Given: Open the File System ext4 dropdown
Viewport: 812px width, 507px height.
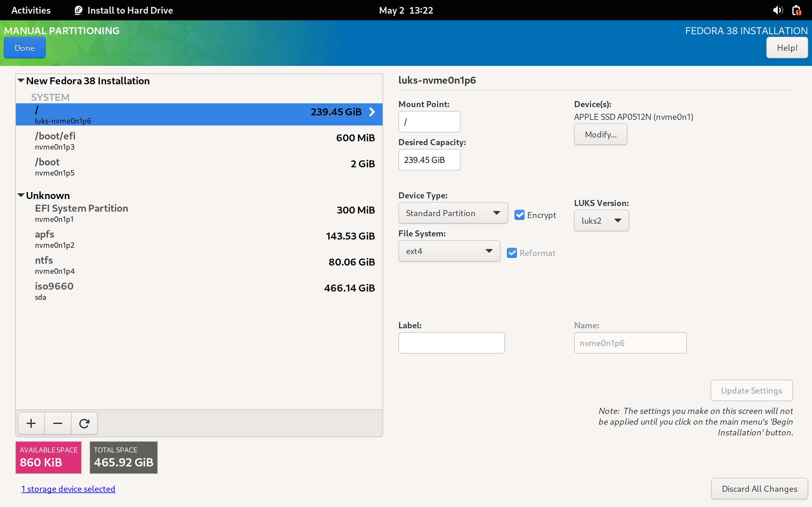Looking at the screenshot, I should [449, 251].
